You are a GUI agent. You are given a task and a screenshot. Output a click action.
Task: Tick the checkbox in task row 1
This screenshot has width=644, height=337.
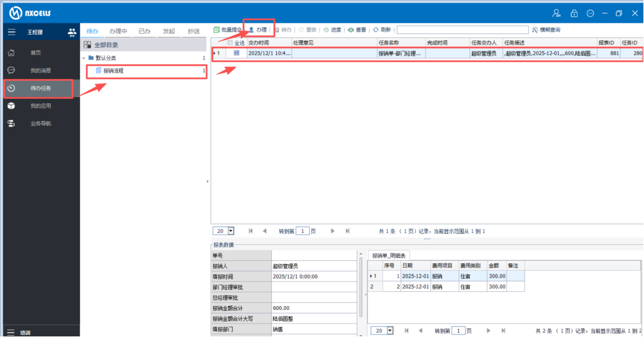[x=237, y=54]
